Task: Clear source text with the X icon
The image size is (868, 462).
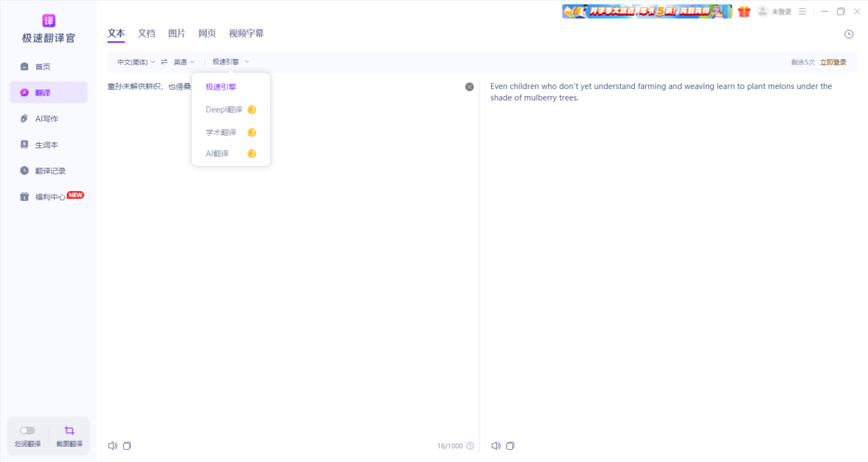Action: coord(469,87)
